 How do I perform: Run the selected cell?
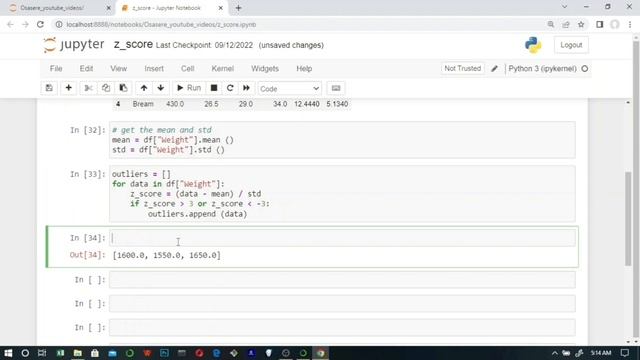(189, 88)
